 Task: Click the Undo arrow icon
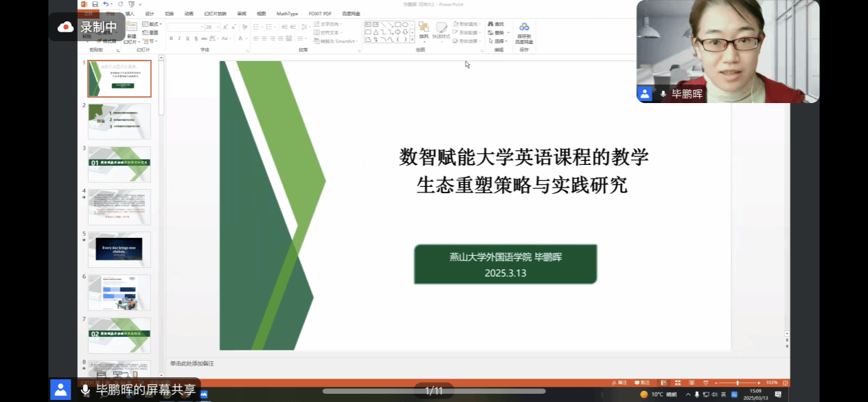(104, 4)
